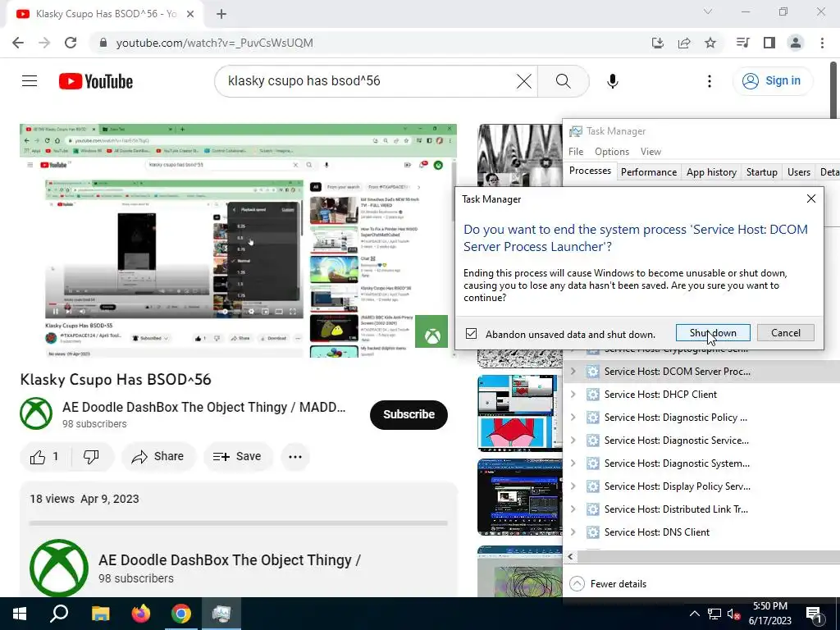
Task: Click the share page icon in address bar
Action: click(x=684, y=43)
